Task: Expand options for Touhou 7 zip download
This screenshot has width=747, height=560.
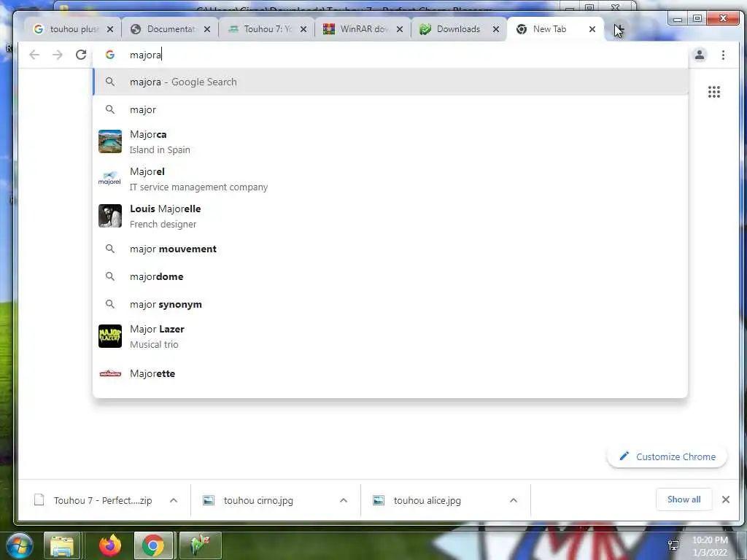Action: (x=174, y=500)
